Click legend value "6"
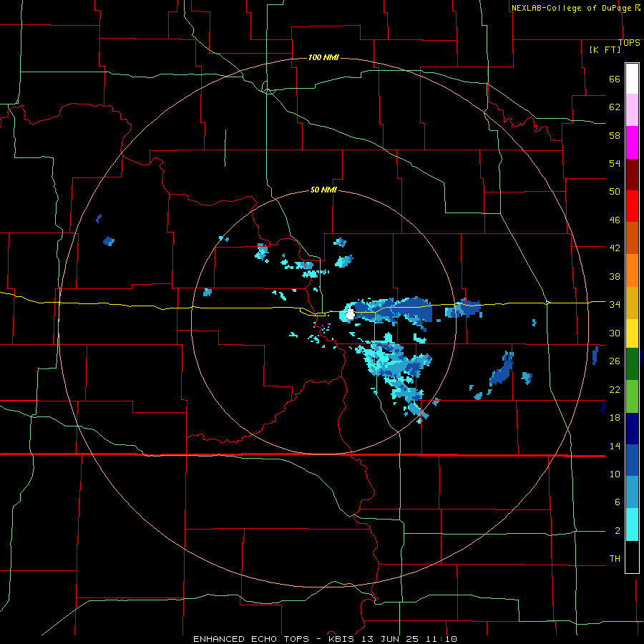 617,502
